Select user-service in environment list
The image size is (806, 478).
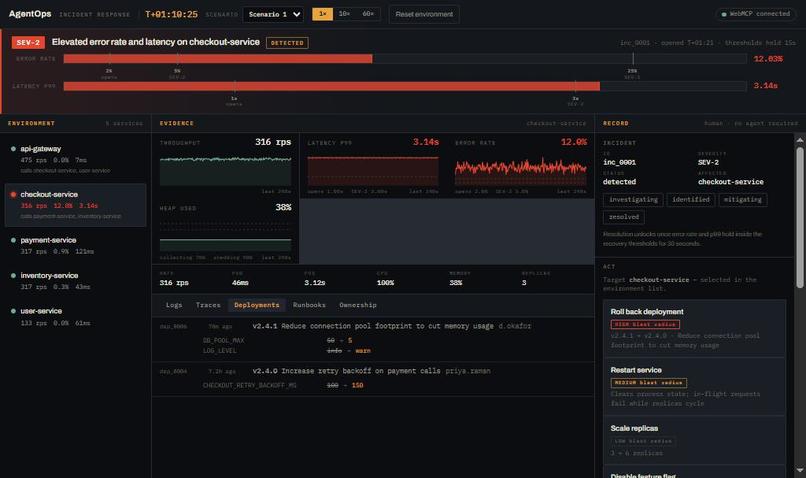point(76,317)
